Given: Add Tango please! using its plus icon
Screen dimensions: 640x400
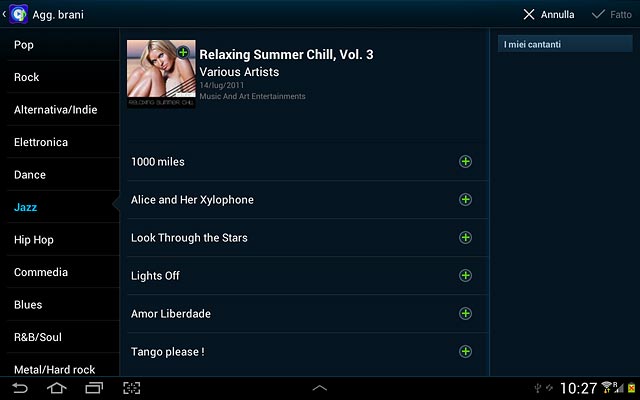Looking at the screenshot, I should tap(465, 351).
